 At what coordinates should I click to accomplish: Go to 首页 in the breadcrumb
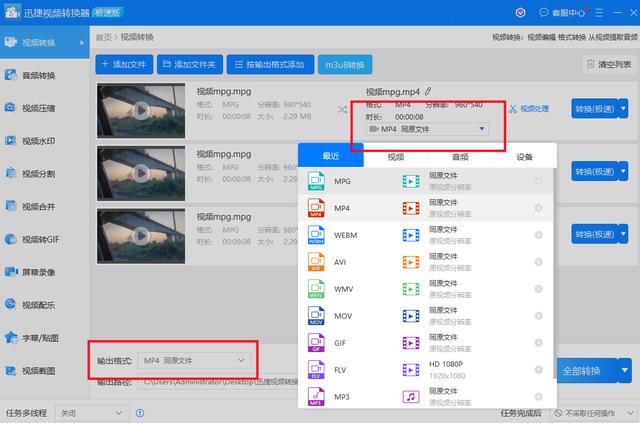click(103, 37)
